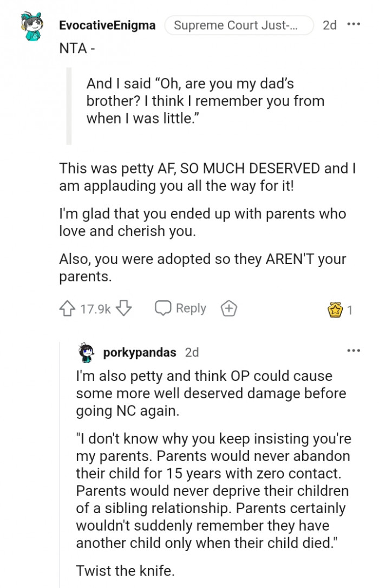Upvote EvocativeEnigma's comment
The image size is (379, 588).
(67, 308)
